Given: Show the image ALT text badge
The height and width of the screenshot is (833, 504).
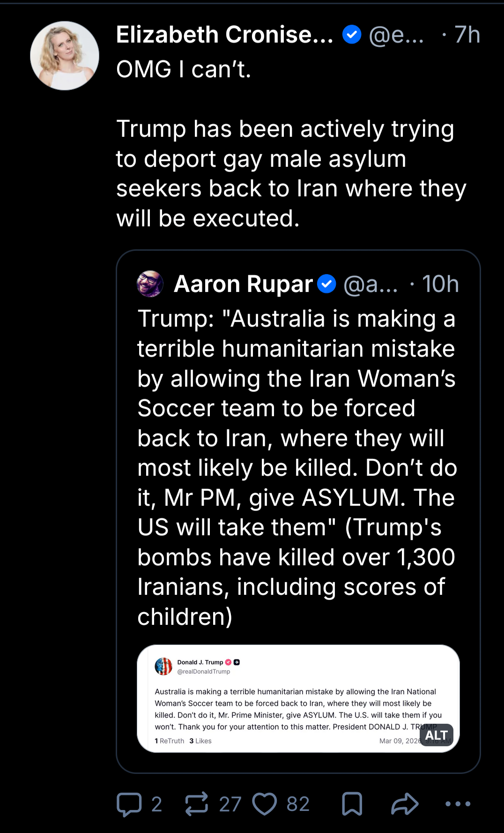Looking at the screenshot, I should [437, 735].
